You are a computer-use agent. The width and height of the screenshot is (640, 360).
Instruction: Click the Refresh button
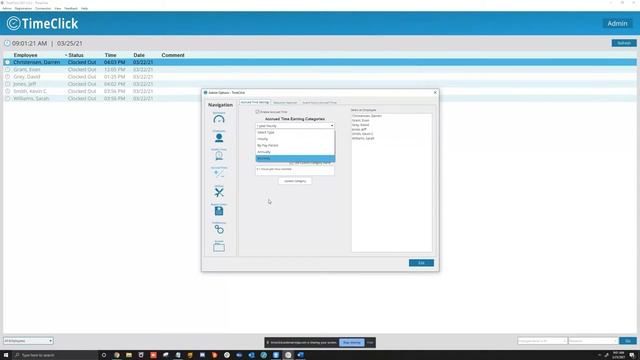(624, 43)
